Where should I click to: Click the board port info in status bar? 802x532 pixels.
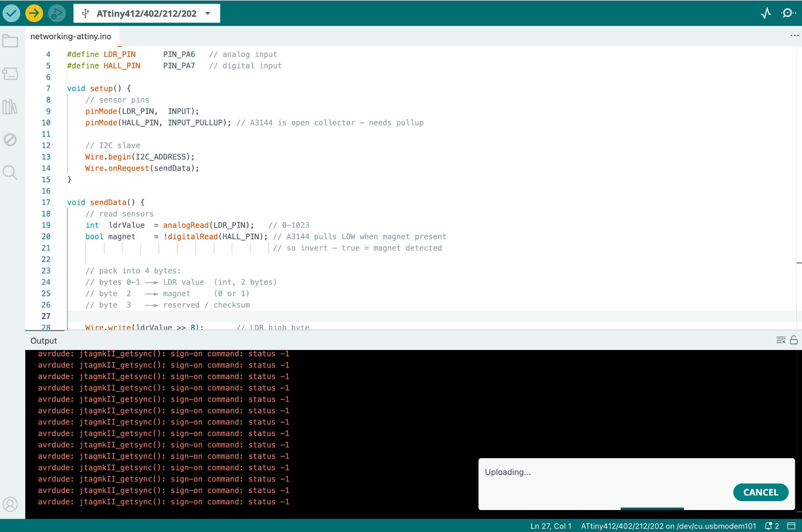point(668,526)
